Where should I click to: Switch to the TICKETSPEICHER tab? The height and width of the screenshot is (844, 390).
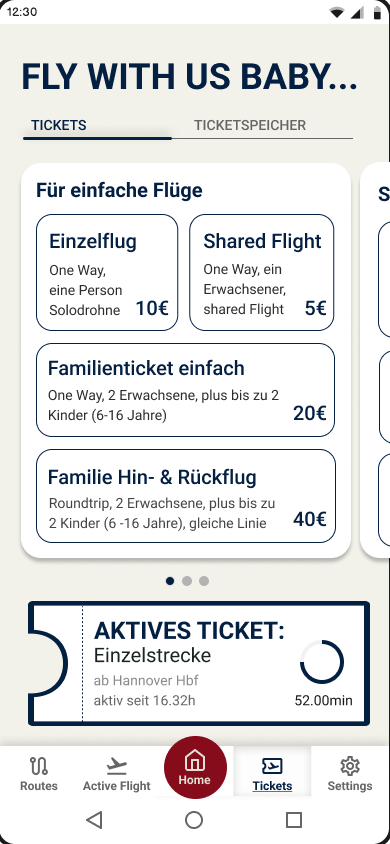coord(250,125)
